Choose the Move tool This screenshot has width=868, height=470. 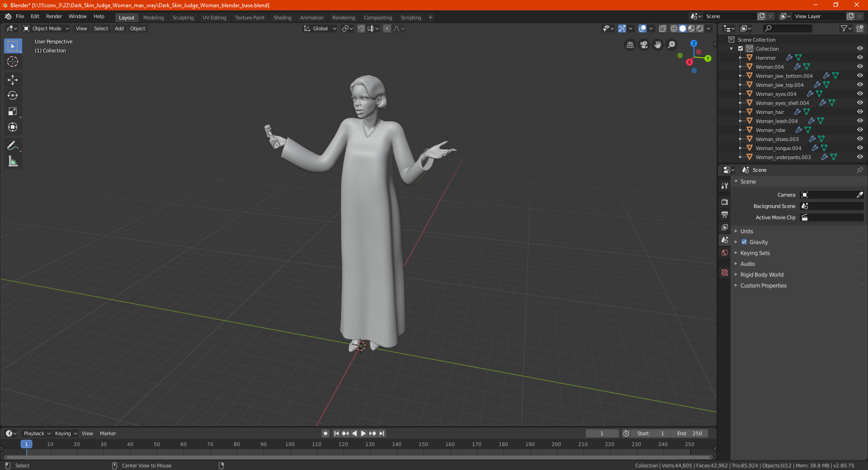pos(13,80)
